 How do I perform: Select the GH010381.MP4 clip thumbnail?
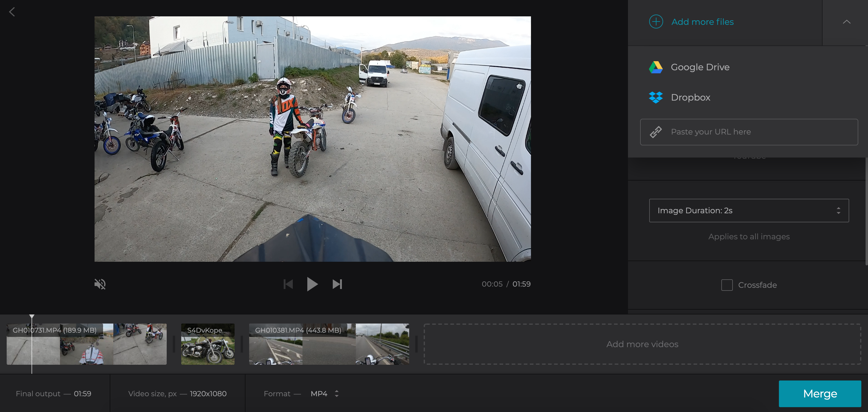click(329, 344)
